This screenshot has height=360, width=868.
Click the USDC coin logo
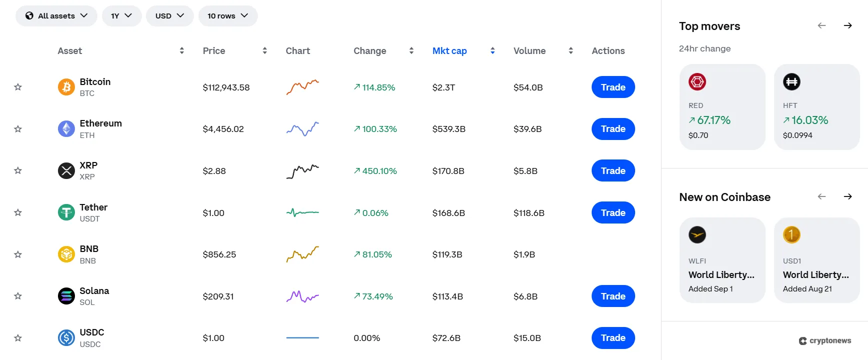66,338
